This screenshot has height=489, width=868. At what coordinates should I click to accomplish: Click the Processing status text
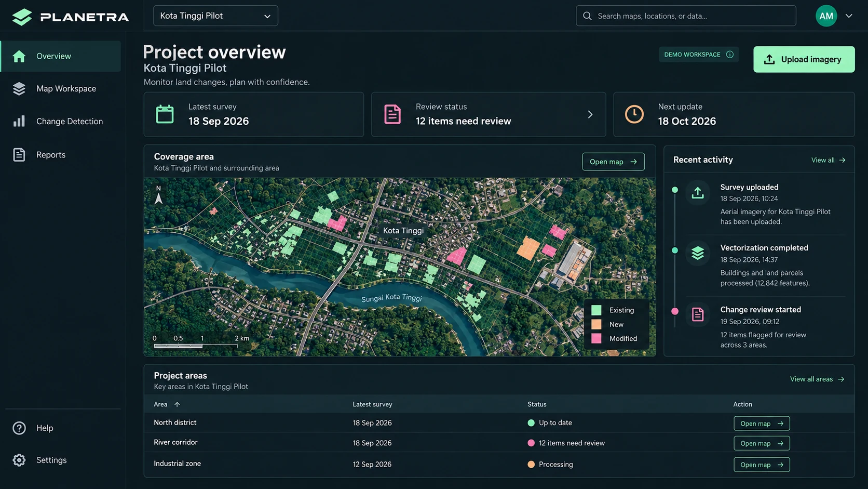(x=556, y=465)
